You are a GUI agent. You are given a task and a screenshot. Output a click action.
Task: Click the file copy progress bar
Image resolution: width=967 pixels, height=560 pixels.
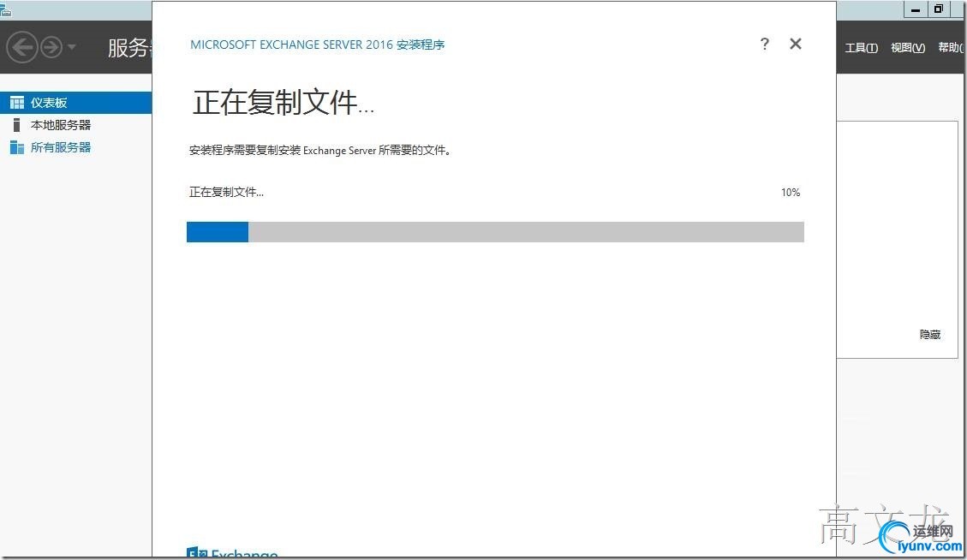[495, 232]
